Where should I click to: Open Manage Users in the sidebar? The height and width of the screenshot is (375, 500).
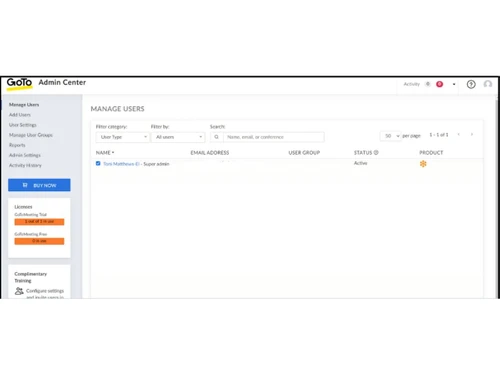(24, 105)
